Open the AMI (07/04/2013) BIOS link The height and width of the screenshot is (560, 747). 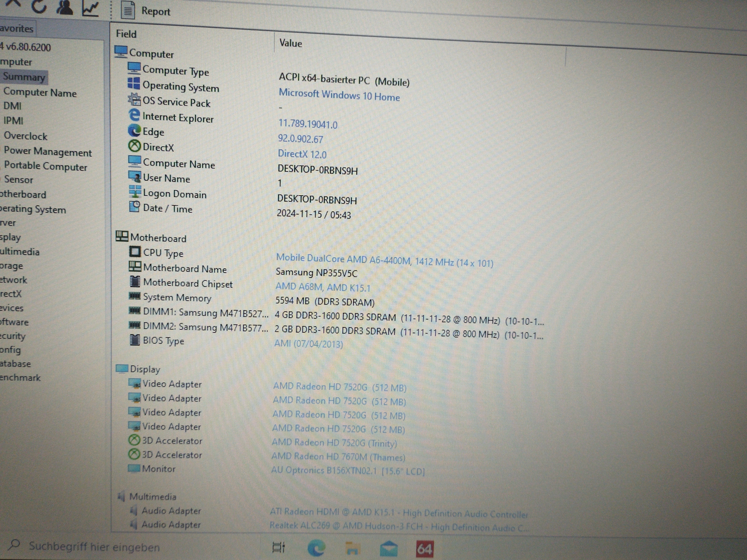click(x=308, y=344)
